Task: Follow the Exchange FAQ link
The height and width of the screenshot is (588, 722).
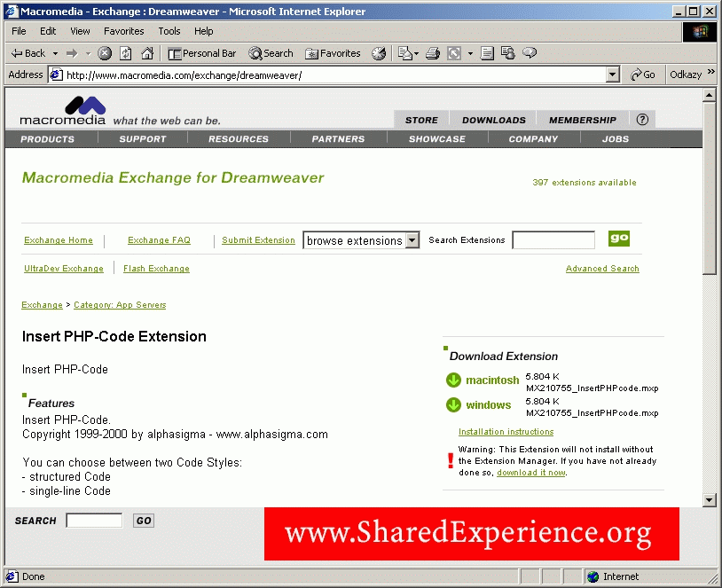Action: click(159, 240)
